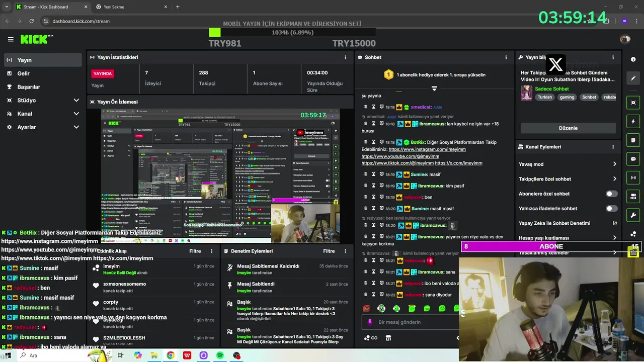Screen dimensions: 644x362
Task: Toggle the stream preview widget icon
Action: [633, 103]
